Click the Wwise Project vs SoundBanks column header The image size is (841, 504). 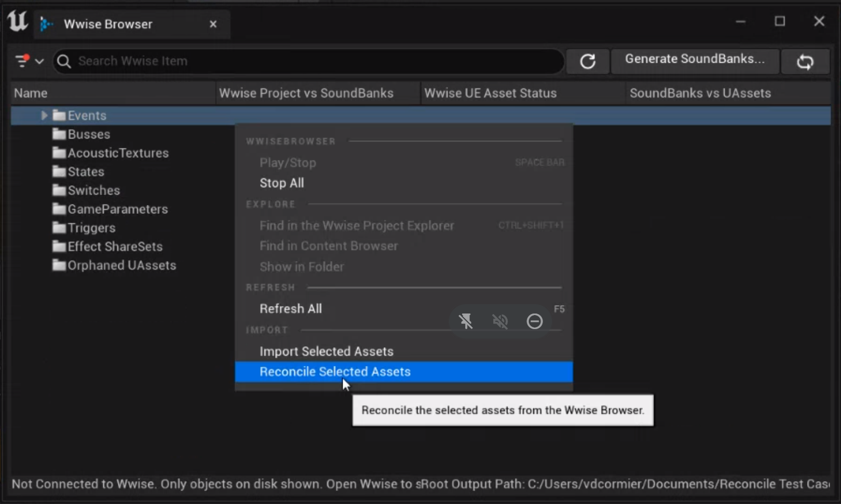pyautogui.click(x=306, y=93)
